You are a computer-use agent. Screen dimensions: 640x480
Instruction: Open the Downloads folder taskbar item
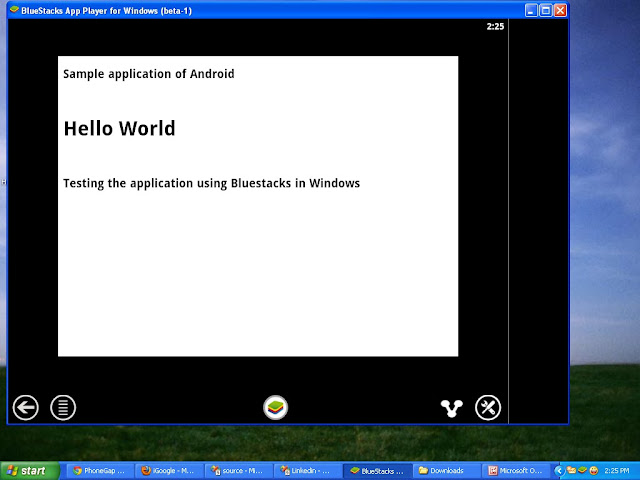tap(447, 471)
